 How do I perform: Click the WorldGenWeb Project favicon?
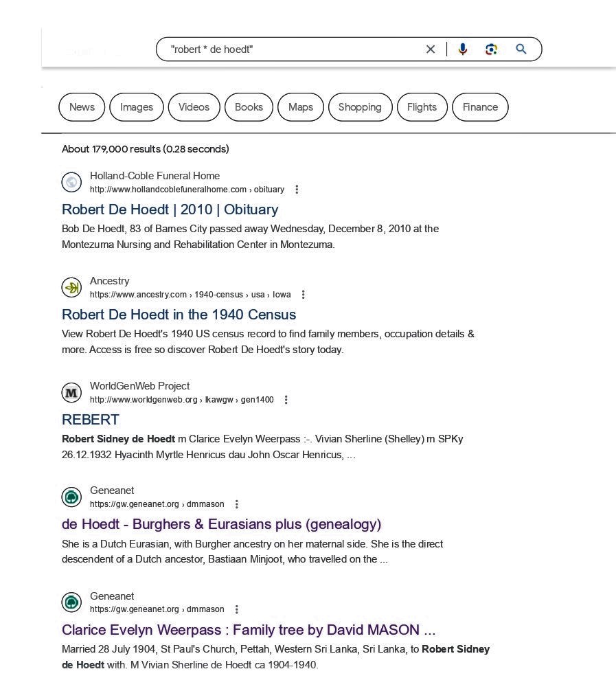click(x=71, y=393)
